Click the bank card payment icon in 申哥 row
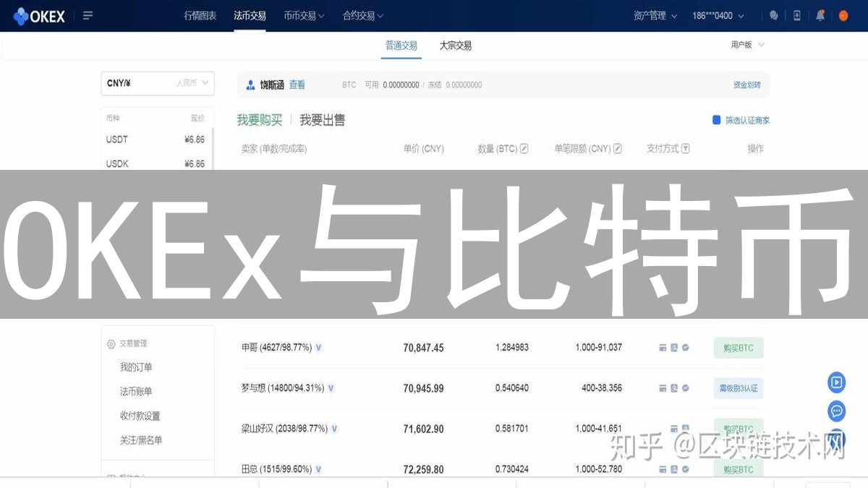Screen dimensions: 868x488 [663, 348]
